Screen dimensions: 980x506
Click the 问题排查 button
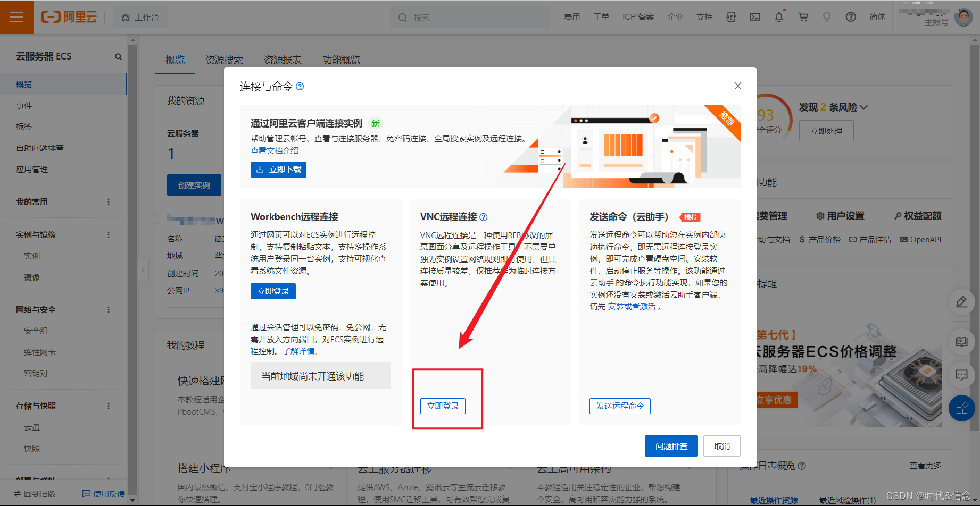671,446
